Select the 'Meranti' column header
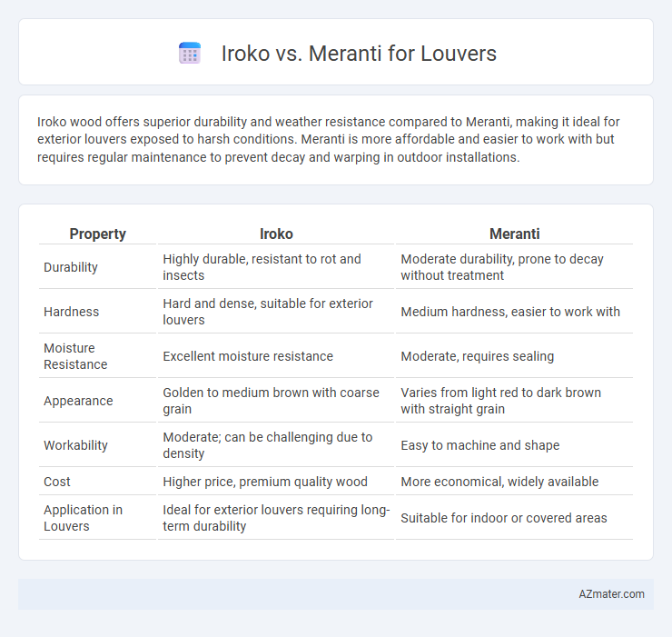 [x=514, y=234]
